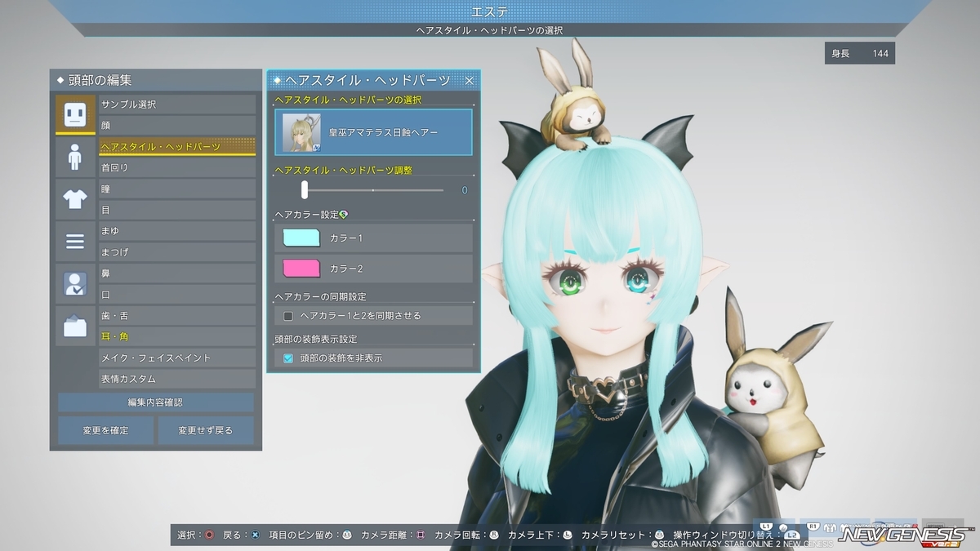Select 口 menu item
Image resolution: width=980 pixels, height=551 pixels.
click(177, 295)
